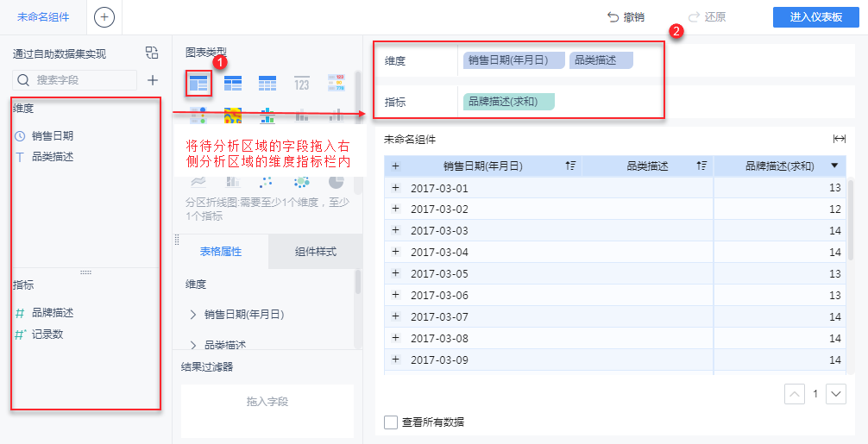Sort the 销售日期(年月日) column

tap(570, 166)
